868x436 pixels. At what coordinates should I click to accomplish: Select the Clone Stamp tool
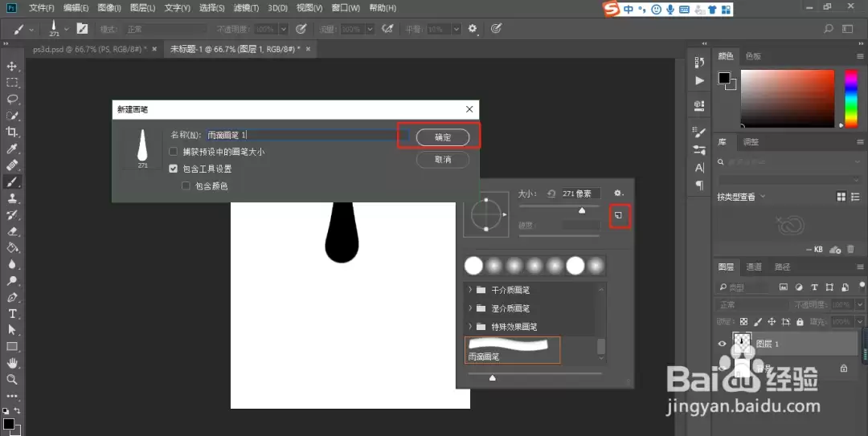tap(11, 198)
